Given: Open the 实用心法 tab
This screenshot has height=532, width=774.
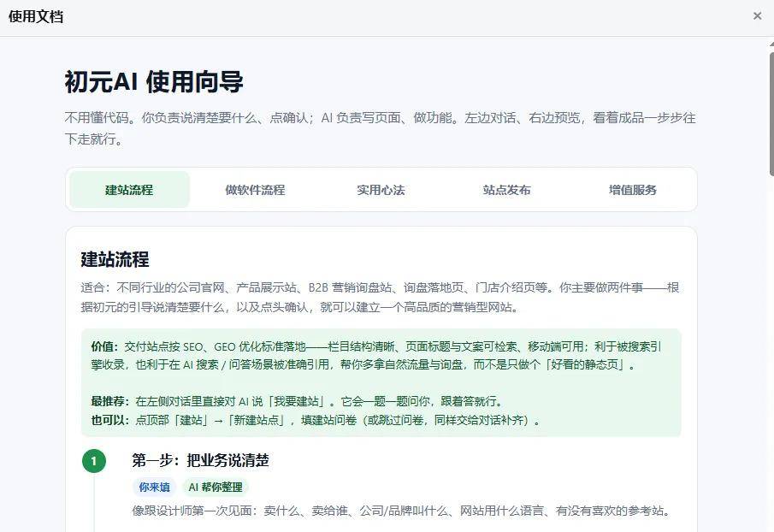Looking at the screenshot, I should click(x=381, y=190).
